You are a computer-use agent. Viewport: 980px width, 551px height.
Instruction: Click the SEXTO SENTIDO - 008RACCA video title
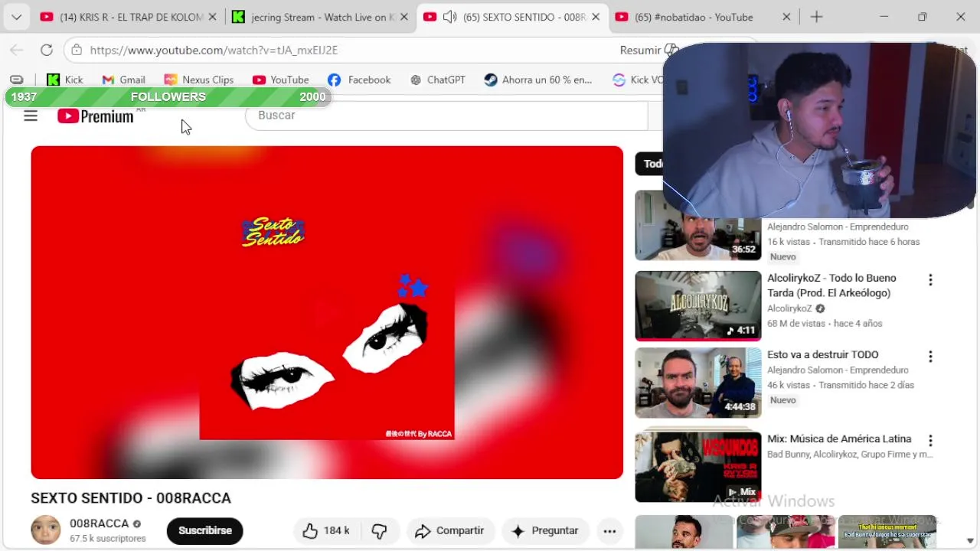click(x=131, y=498)
